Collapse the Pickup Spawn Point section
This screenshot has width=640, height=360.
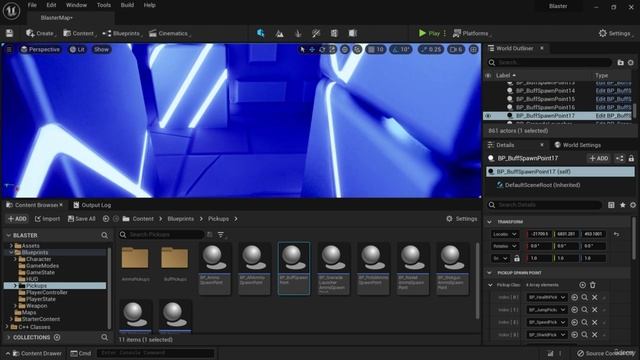(489, 273)
